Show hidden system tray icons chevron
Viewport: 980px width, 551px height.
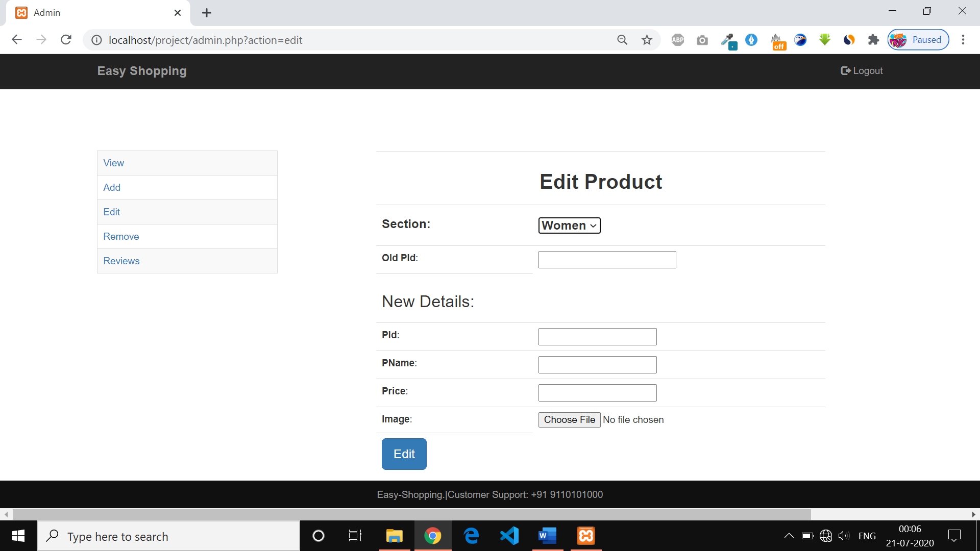coord(789,536)
